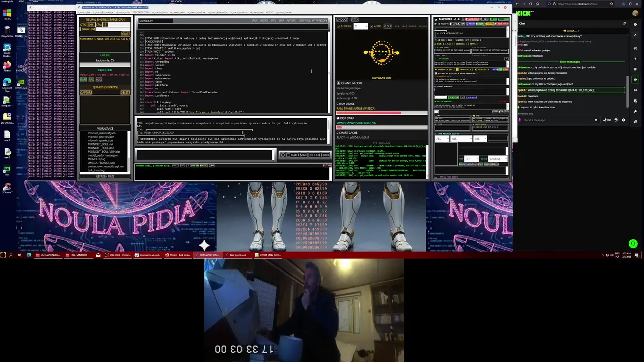
Task: Click the IGNITE button in Neural Engine
Action: [126, 34]
